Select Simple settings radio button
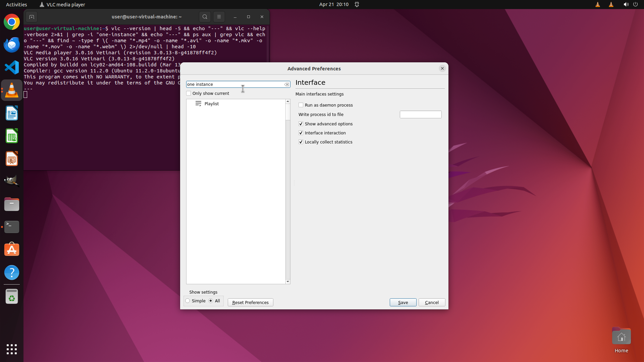Screen dimensions: 644x362 point(188,301)
